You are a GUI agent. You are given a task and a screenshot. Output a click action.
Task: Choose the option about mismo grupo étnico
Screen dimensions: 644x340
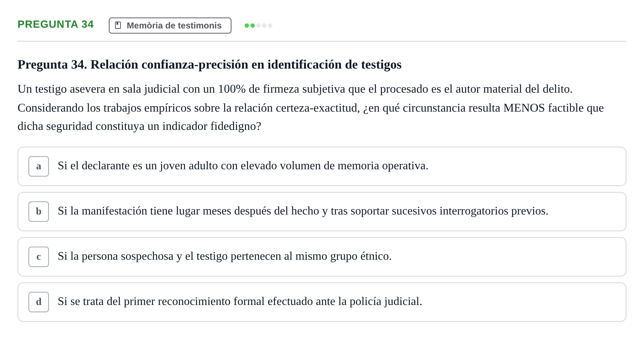coord(322,257)
